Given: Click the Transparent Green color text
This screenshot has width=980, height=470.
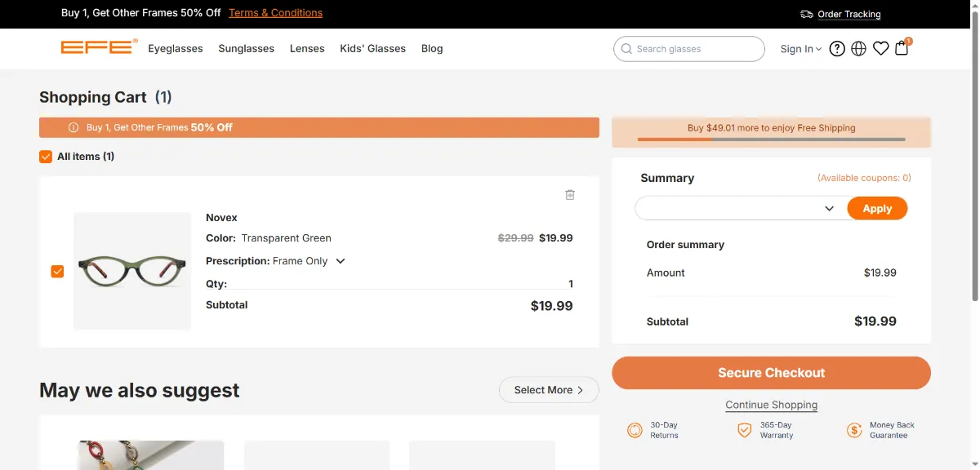Looking at the screenshot, I should pyautogui.click(x=287, y=238).
